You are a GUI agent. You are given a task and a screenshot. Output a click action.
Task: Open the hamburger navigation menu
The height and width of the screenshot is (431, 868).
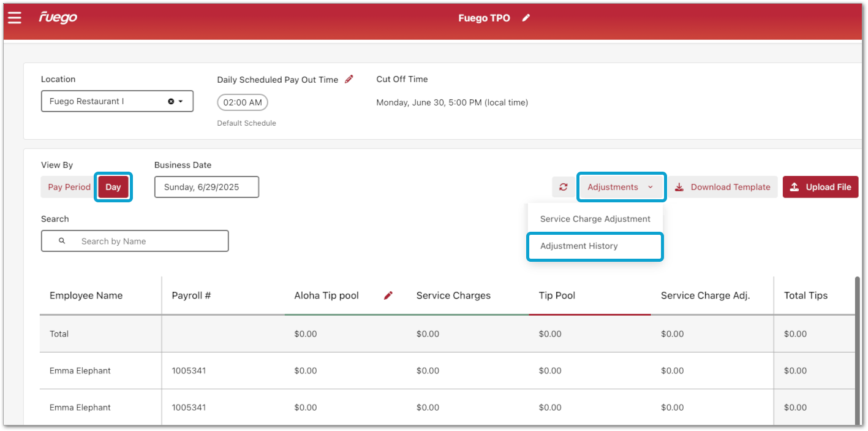click(15, 18)
